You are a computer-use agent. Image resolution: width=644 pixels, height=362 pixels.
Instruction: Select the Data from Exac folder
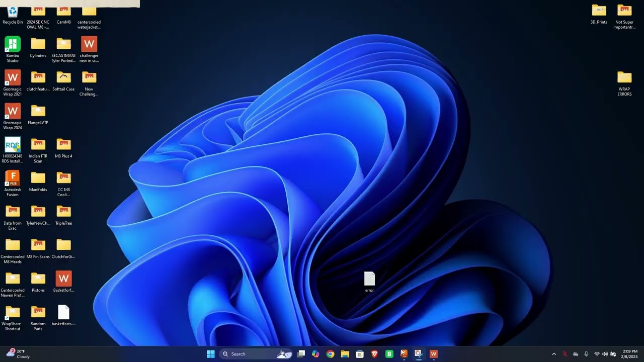pos(13,217)
